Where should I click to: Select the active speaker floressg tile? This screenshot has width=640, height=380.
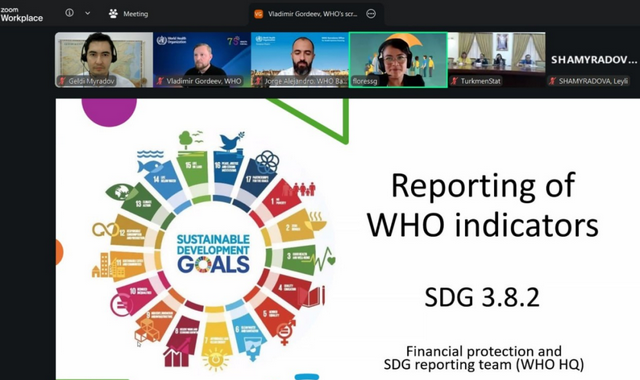click(x=398, y=60)
